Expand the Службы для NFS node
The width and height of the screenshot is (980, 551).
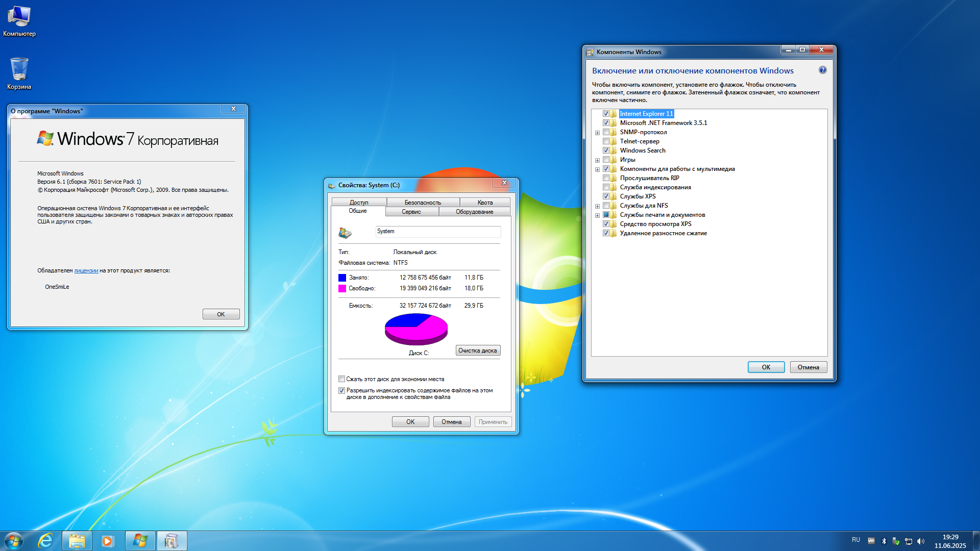click(x=597, y=206)
